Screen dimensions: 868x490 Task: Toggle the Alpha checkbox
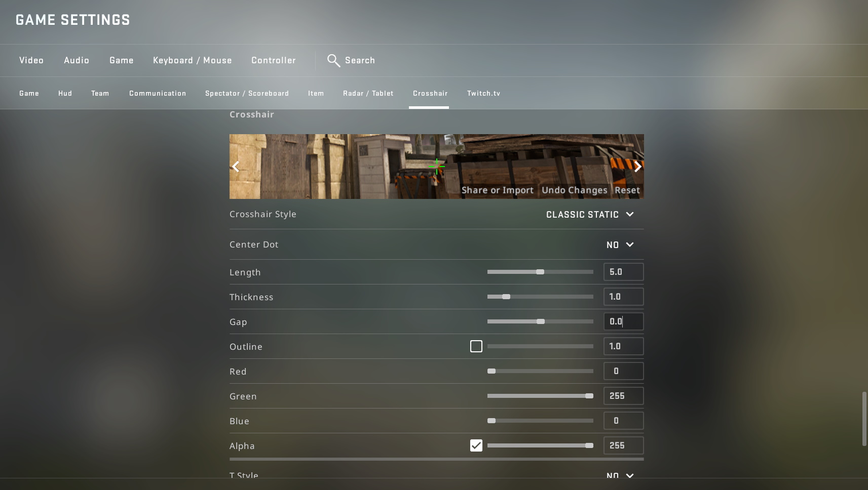pos(476,445)
